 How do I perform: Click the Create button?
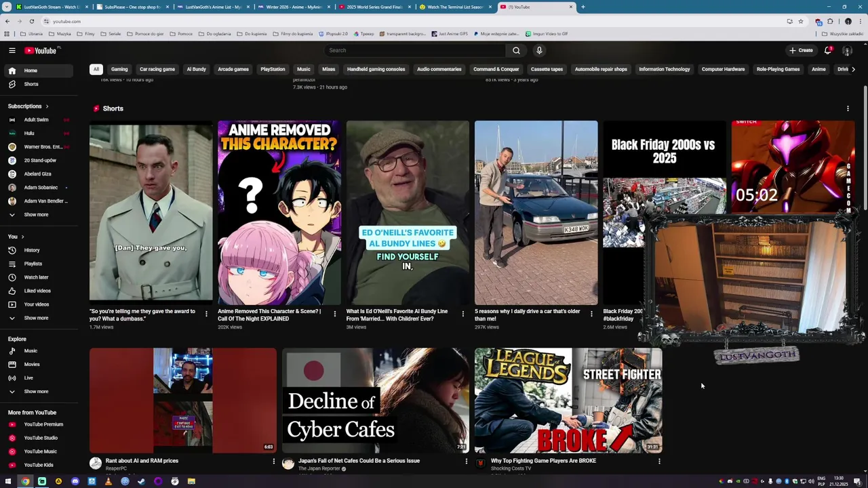point(801,50)
